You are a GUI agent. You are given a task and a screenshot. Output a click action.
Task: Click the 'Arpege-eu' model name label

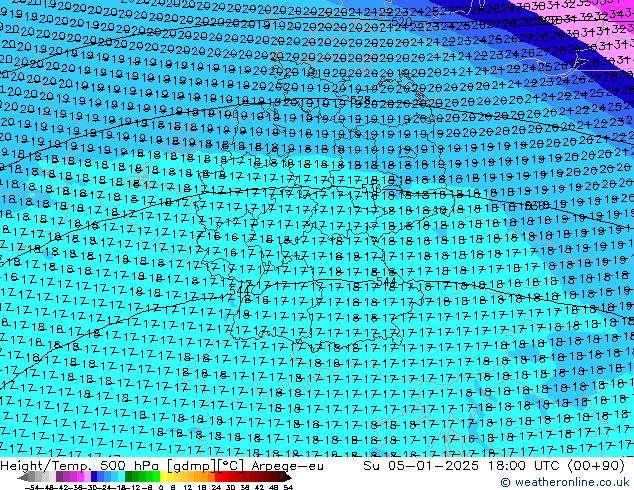(287, 466)
